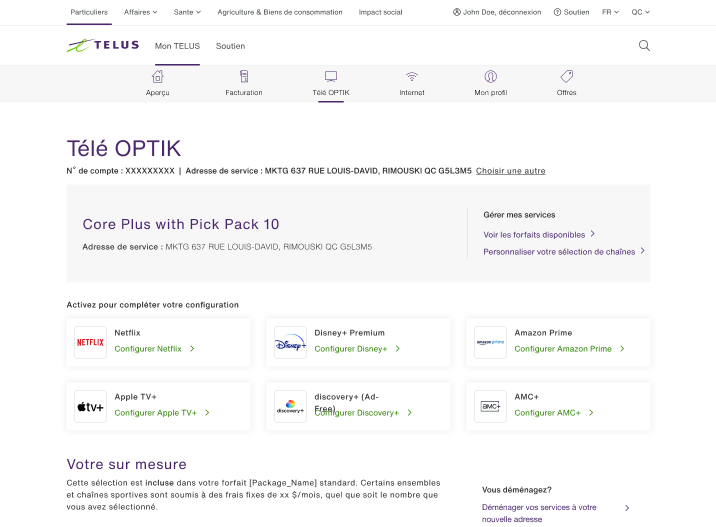Switch to the Mon TELUS tab
The image size is (716, 527).
(x=177, y=46)
